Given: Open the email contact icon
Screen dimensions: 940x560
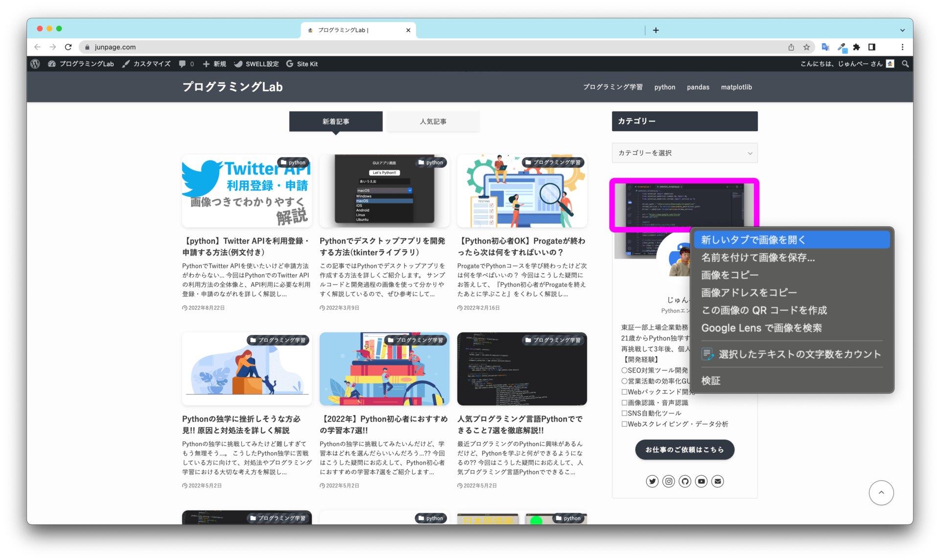Looking at the screenshot, I should [x=718, y=481].
